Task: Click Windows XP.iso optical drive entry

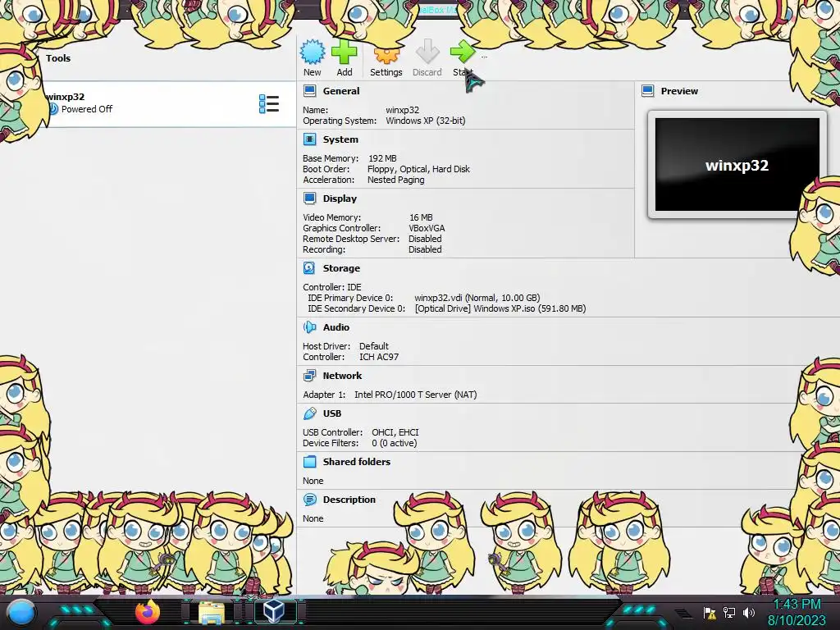Action: 500,308
